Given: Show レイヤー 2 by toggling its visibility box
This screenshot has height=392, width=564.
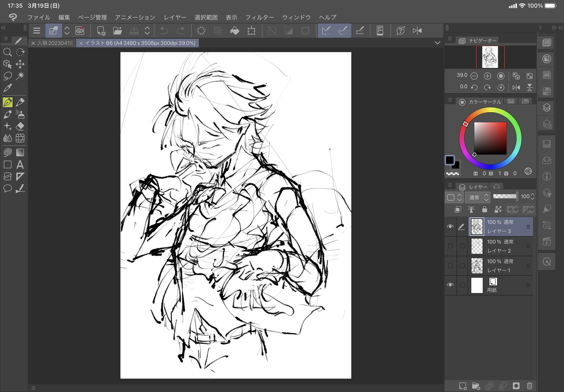Looking at the screenshot, I should tap(450, 246).
